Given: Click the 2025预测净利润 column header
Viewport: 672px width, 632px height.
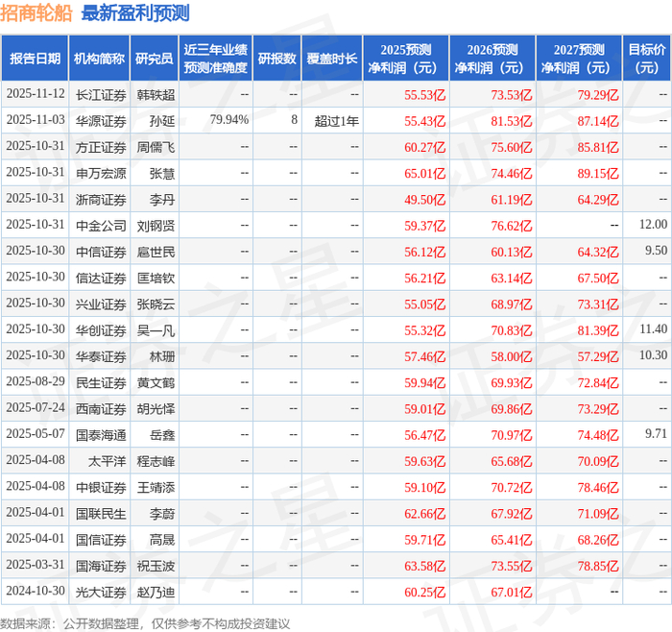Looking at the screenshot, I should [x=406, y=59].
